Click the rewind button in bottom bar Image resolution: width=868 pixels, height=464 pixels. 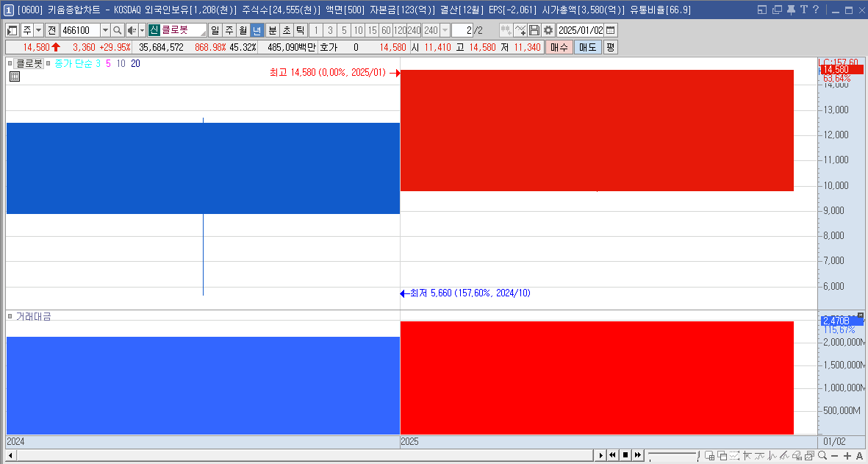612,455
